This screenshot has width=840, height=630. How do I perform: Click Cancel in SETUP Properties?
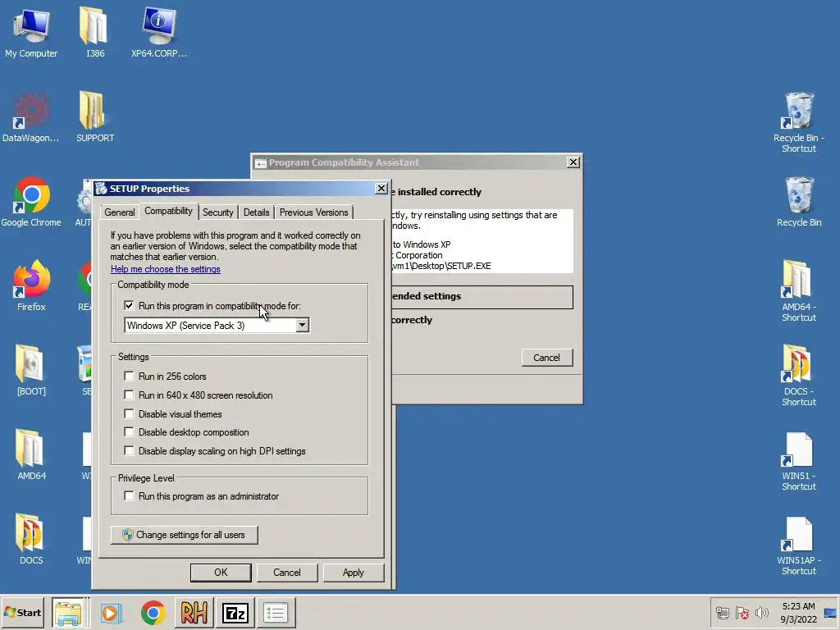(286, 572)
